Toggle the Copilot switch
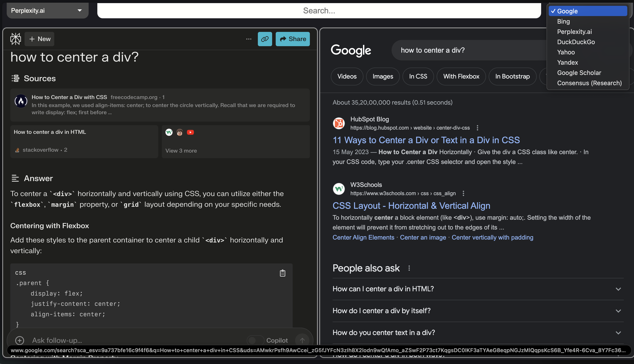This screenshot has width=634, height=364. coord(255,340)
